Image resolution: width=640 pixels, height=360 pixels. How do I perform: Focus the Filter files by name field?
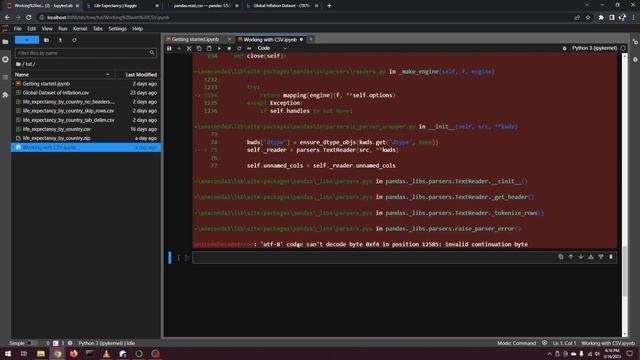click(86, 53)
